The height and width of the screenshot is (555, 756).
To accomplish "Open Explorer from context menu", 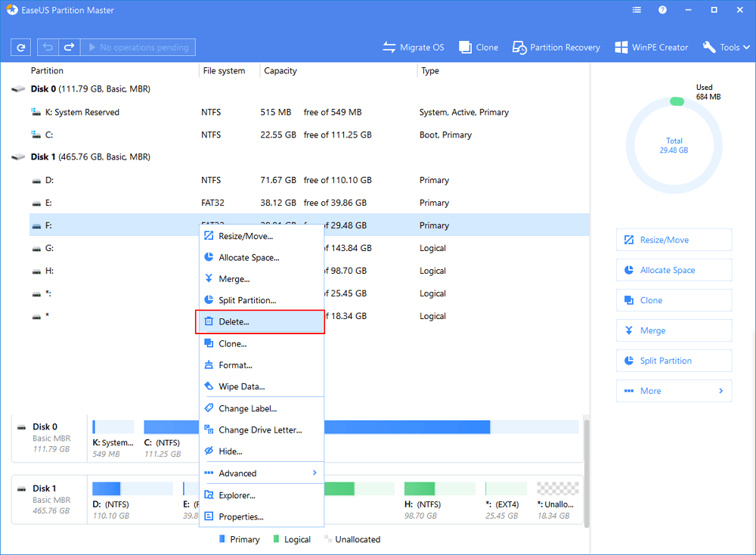I will pos(262,495).
